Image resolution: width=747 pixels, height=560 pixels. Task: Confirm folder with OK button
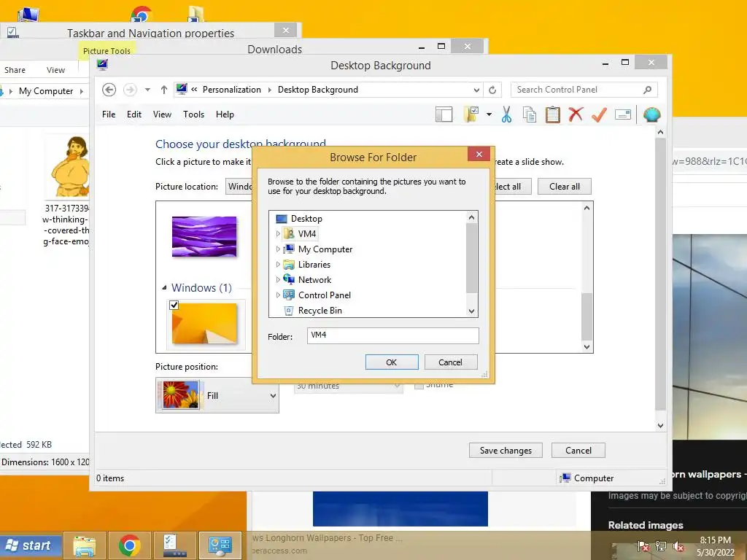click(392, 362)
